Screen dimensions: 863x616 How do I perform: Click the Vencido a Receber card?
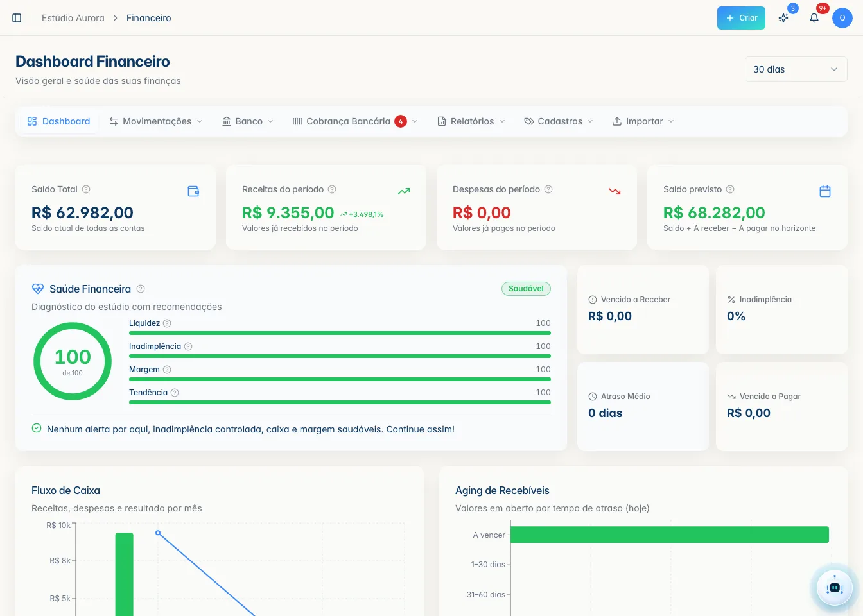tap(643, 309)
